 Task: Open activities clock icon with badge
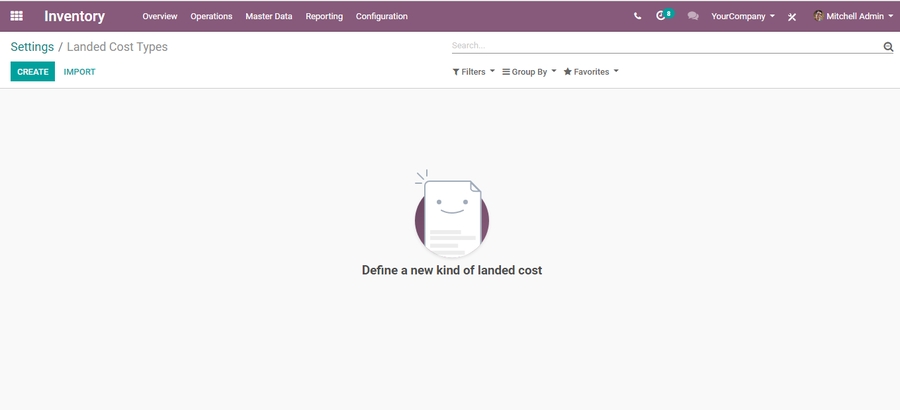661,16
